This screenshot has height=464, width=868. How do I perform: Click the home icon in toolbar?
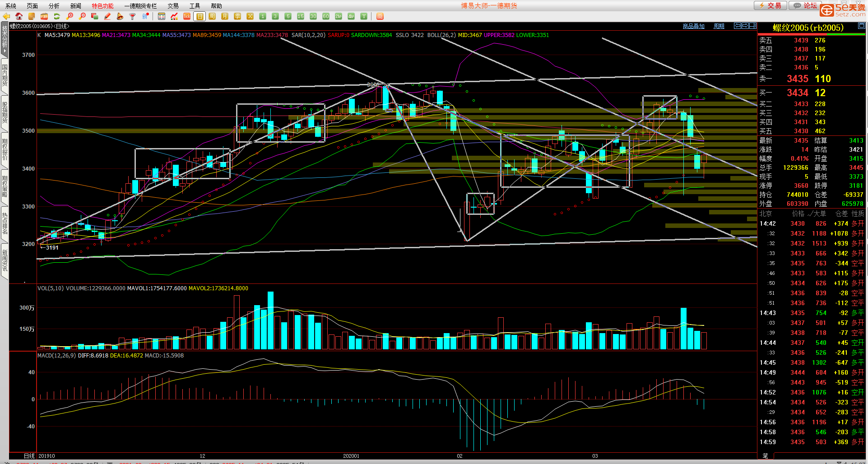tap(19, 16)
